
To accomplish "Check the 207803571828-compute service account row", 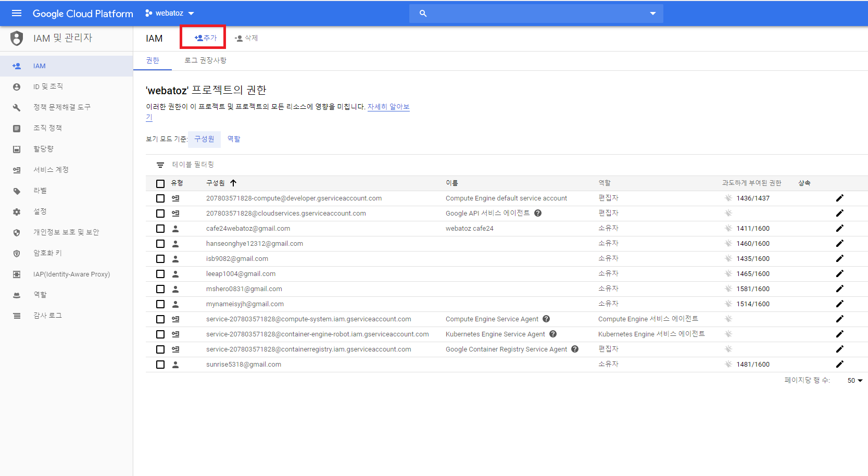I will point(160,198).
